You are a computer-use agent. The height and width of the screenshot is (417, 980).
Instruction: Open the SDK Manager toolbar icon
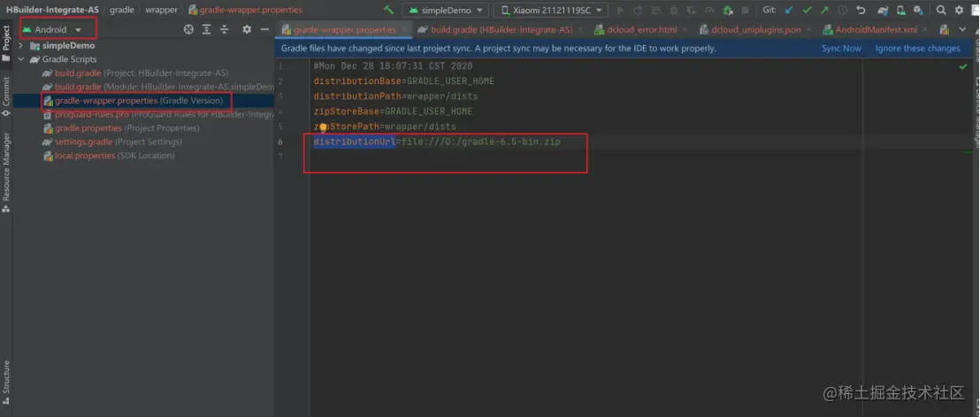918,10
